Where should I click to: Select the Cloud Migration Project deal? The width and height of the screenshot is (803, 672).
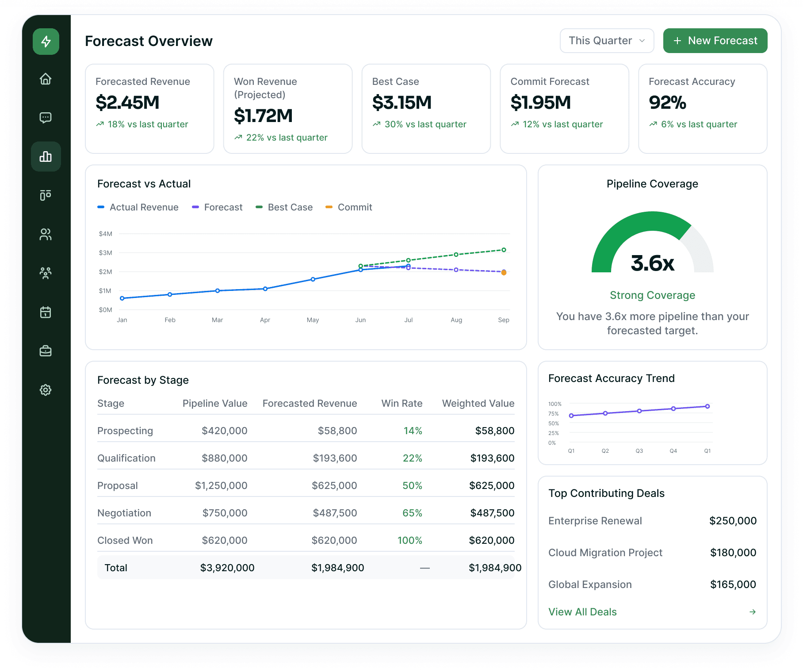[x=652, y=553]
